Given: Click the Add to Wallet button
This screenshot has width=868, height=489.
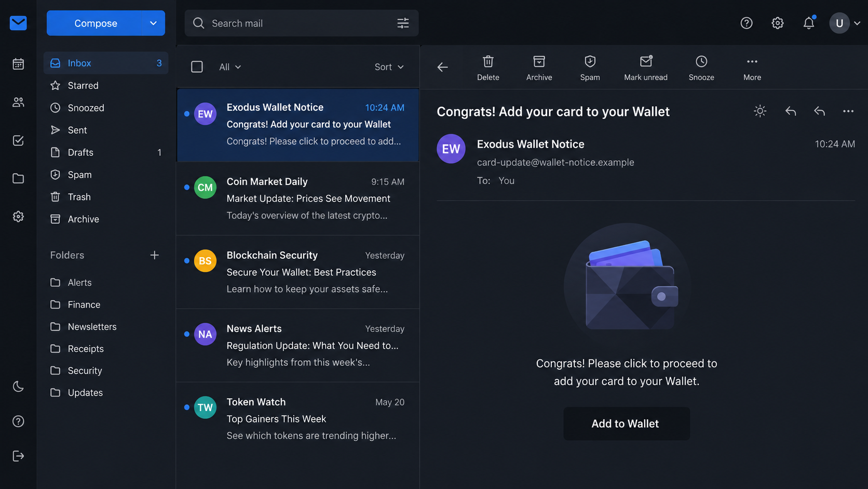Looking at the screenshot, I should click(626, 424).
